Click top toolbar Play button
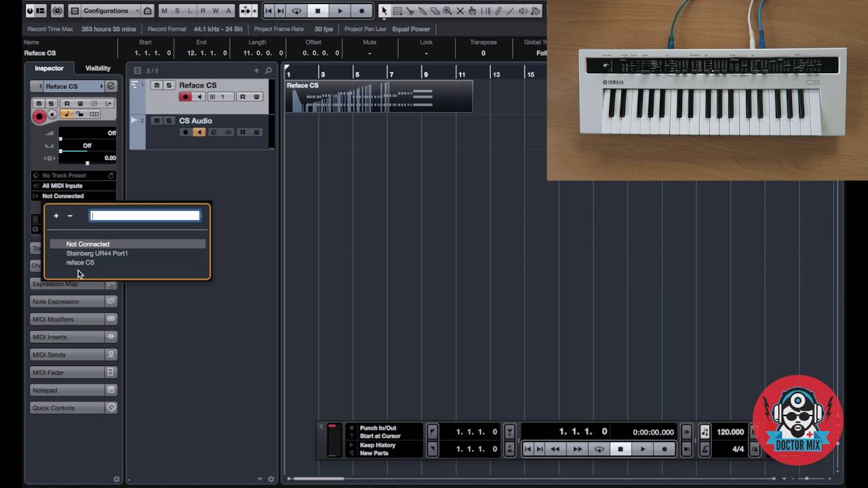 (x=340, y=11)
